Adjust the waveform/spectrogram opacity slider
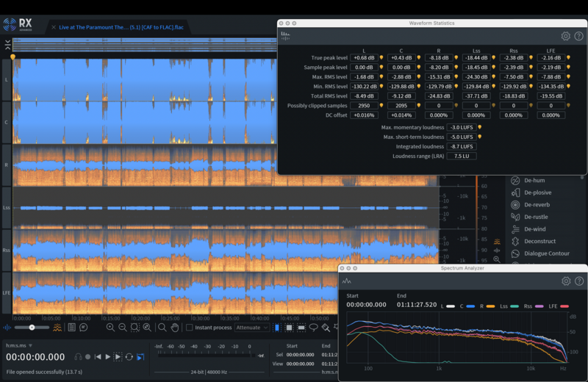 point(32,327)
